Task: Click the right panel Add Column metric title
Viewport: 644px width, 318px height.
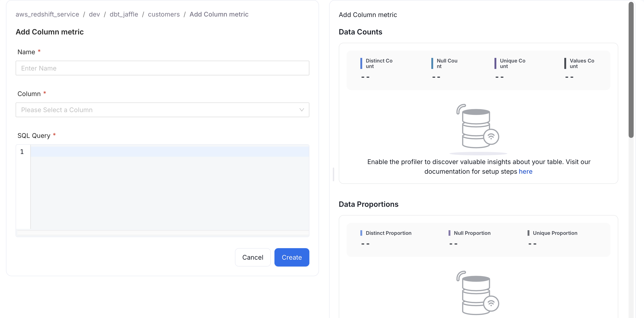Action: coord(368,15)
